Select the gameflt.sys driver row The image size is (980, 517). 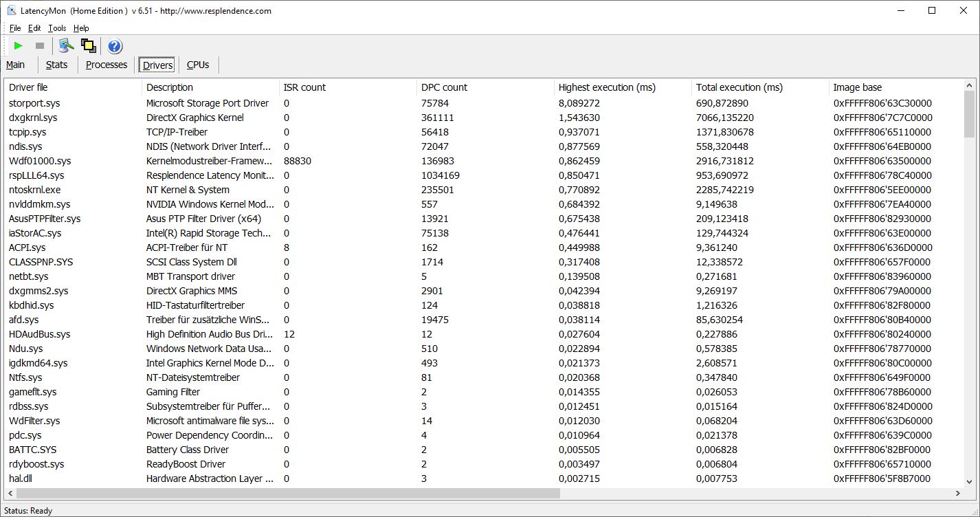484,392
